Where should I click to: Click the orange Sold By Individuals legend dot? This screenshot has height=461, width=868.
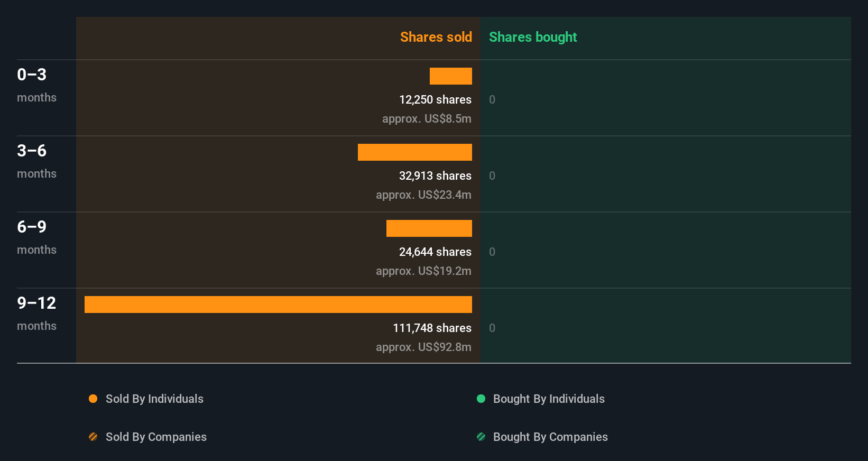[x=93, y=399]
